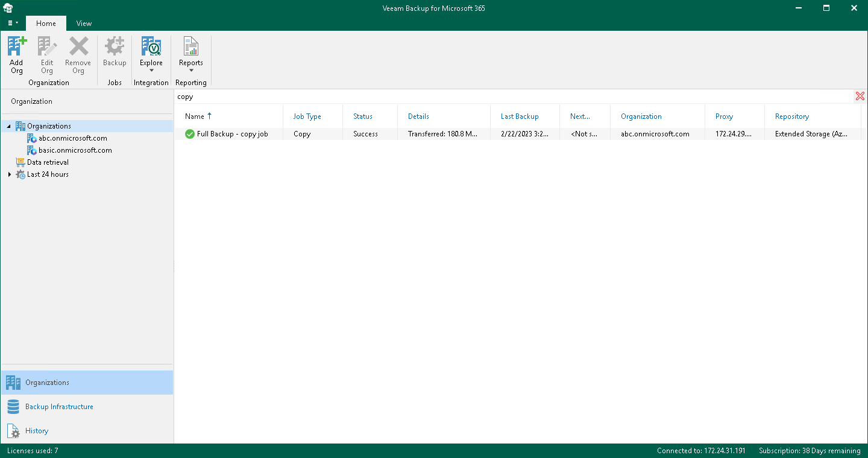Click the Backup Infrastructure database icon

tap(13, 407)
